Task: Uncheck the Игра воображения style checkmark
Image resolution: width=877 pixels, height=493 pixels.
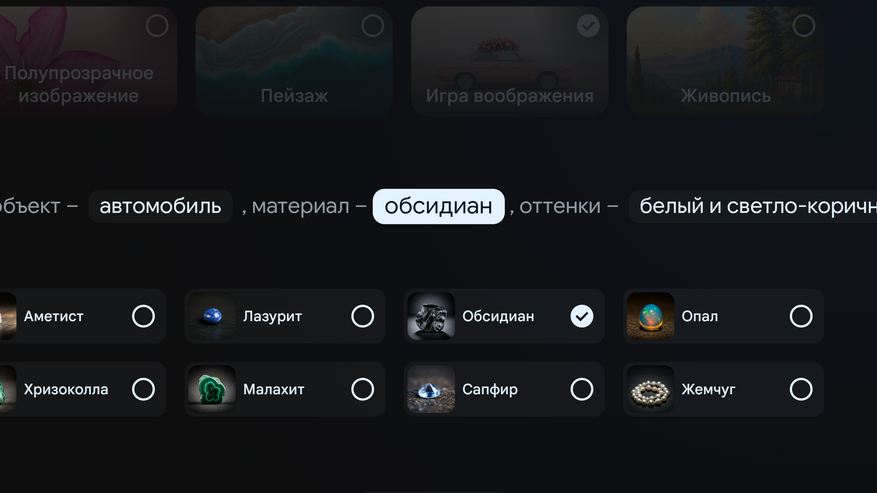Action: 588,26
